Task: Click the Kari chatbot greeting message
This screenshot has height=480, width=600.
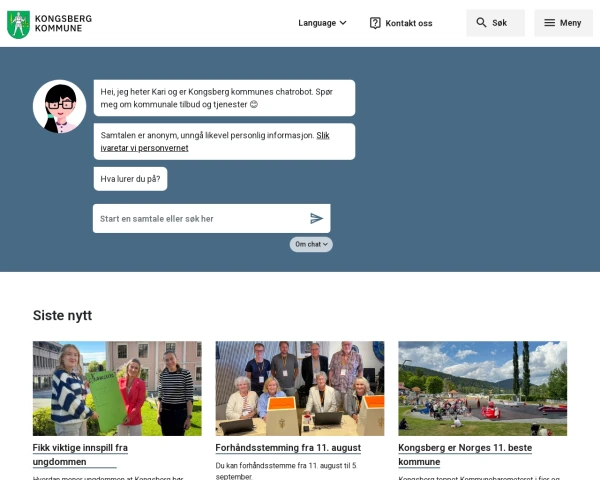Action: click(x=224, y=98)
